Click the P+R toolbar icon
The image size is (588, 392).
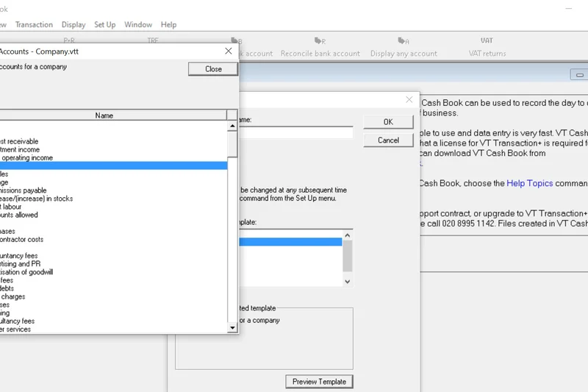(69, 42)
